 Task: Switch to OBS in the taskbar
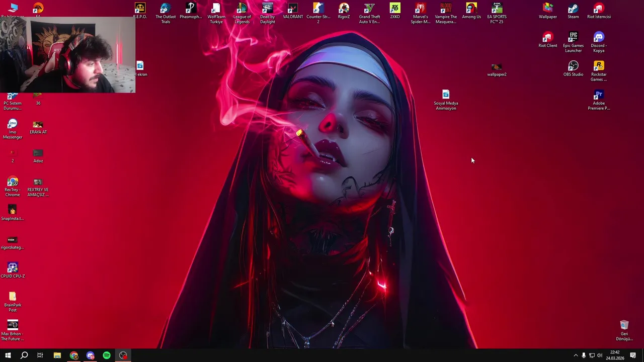(123, 355)
